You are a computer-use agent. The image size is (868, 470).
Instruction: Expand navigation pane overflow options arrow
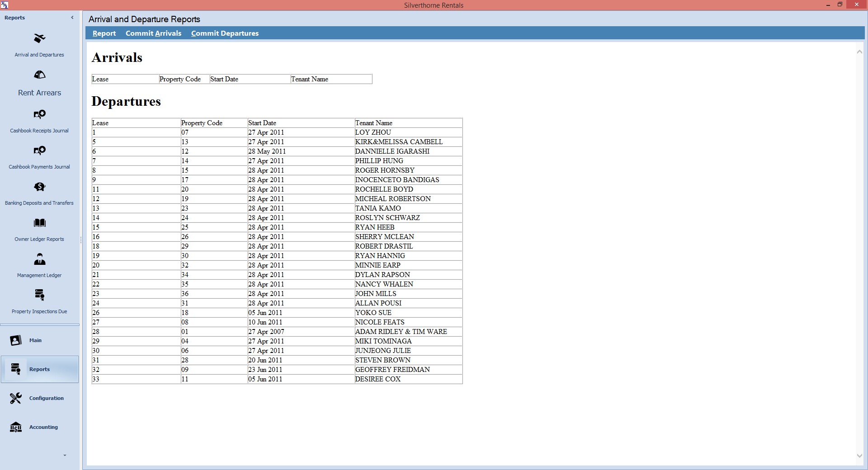tap(65, 456)
